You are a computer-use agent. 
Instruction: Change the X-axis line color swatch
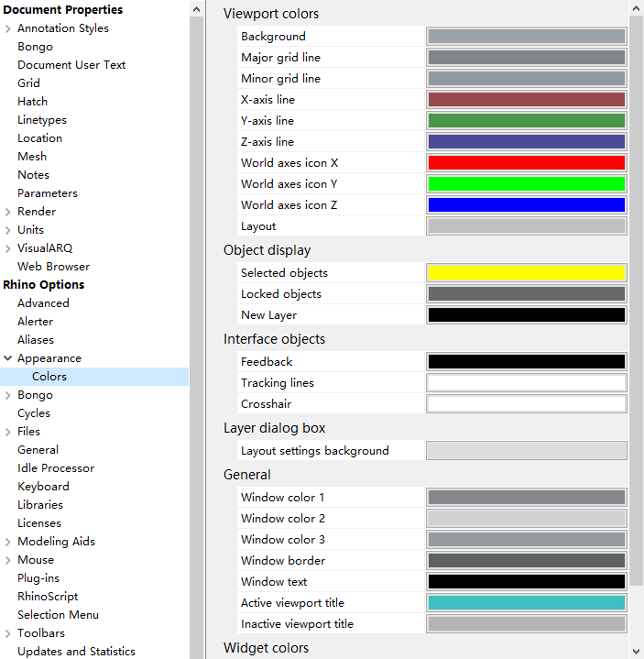click(527, 100)
